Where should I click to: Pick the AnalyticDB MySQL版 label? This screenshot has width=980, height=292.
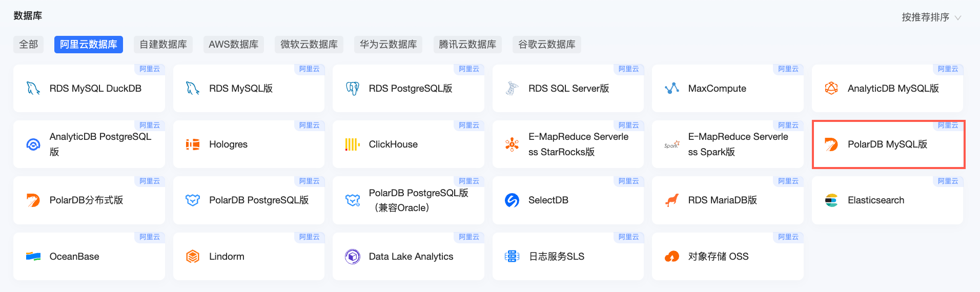(893, 89)
